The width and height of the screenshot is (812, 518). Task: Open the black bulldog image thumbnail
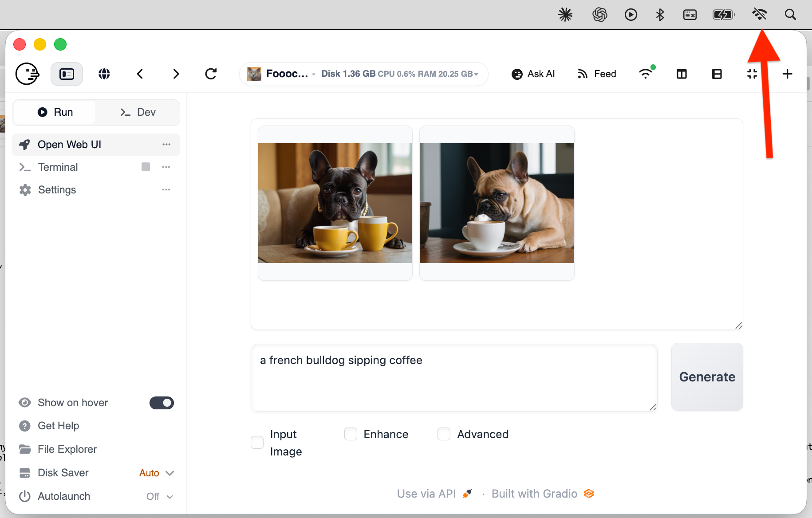click(335, 203)
